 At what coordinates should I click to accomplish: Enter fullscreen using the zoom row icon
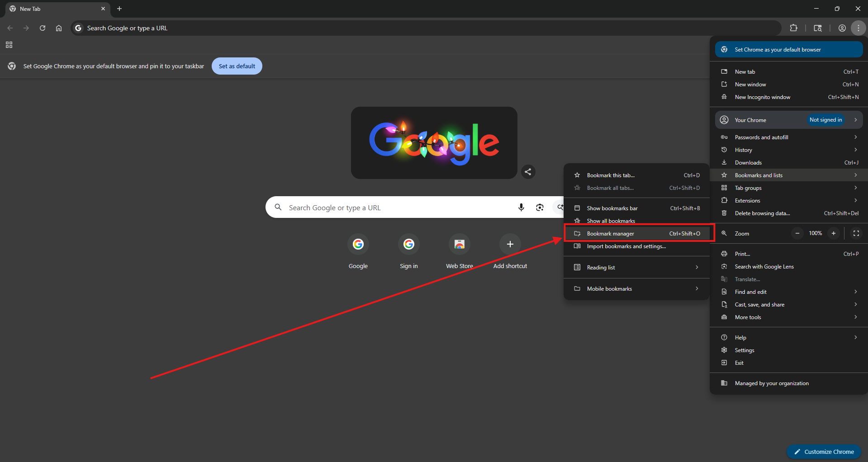[856, 233]
